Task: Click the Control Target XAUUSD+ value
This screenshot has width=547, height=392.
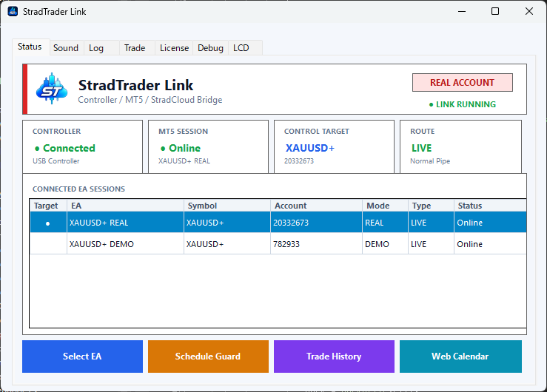Action: click(x=310, y=148)
